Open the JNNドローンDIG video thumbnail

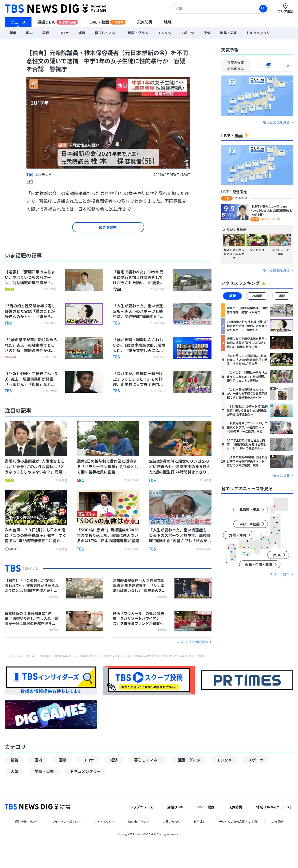[280, 239]
